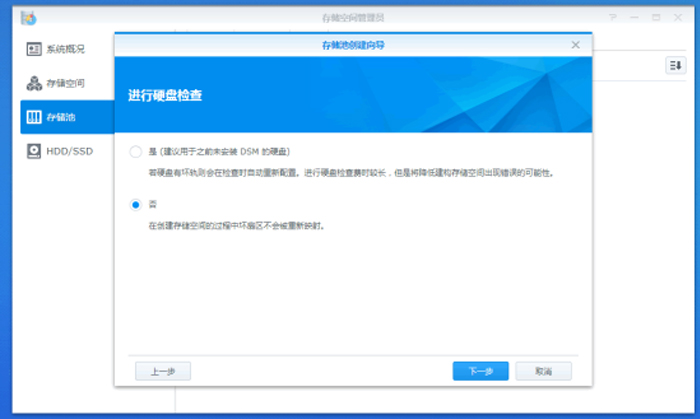Select the 存储池 storage pool icon

(34, 117)
